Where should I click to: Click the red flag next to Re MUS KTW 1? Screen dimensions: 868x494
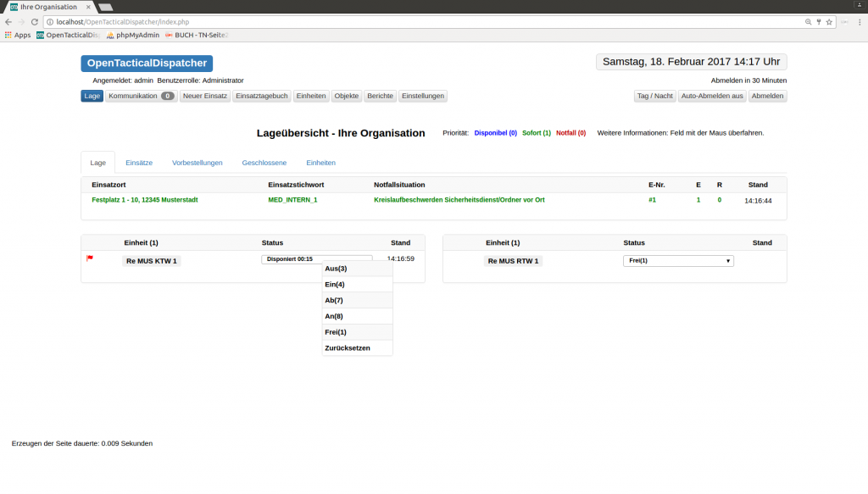(x=90, y=258)
